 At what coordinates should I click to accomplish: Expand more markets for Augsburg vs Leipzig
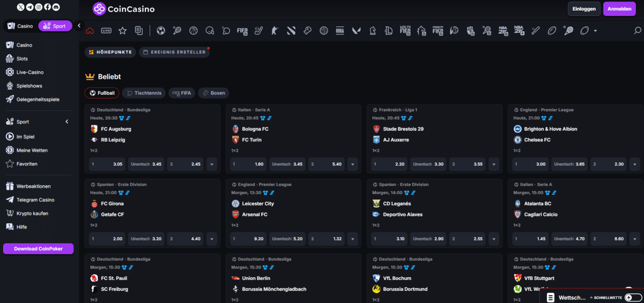click(x=212, y=164)
